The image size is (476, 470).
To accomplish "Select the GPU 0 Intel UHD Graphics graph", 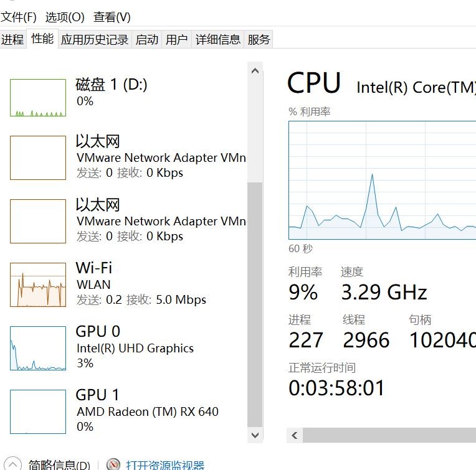I will click(x=38, y=349).
